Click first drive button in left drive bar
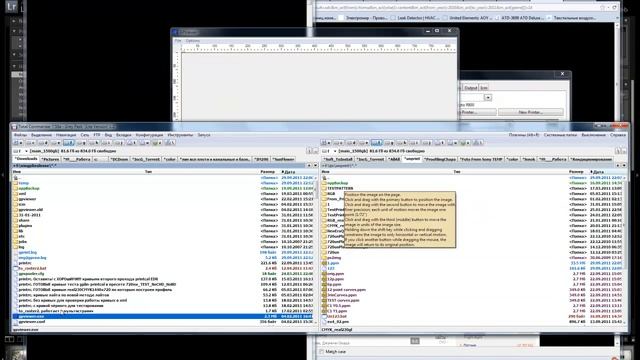Image resolution: width=640 pixels, height=360 pixels. (x=18, y=143)
